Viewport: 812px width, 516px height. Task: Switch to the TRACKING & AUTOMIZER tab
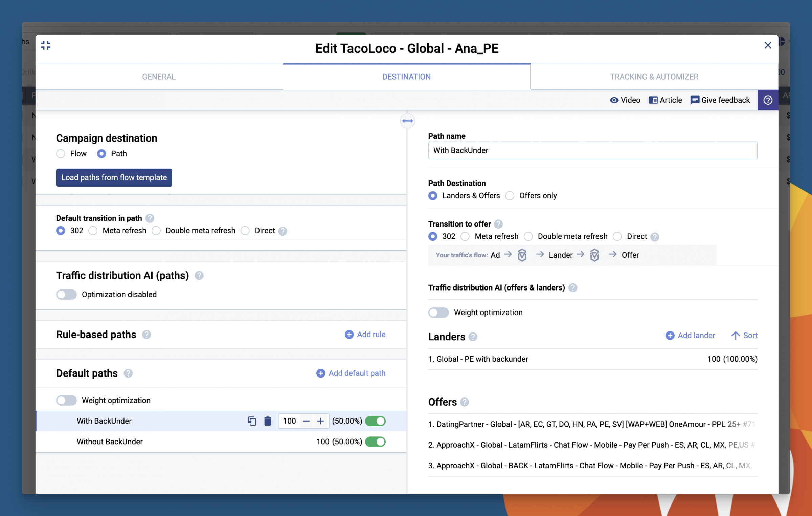(654, 77)
